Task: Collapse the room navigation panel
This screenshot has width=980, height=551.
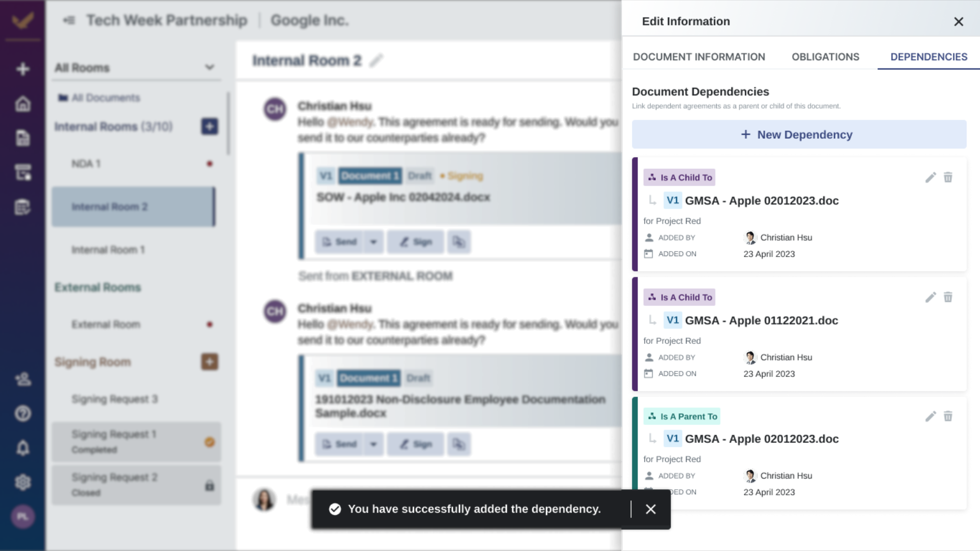Action: tap(68, 20)
